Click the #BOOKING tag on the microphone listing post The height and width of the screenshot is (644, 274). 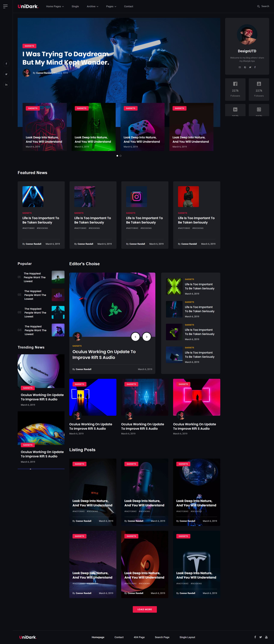(x=144, y=511)
